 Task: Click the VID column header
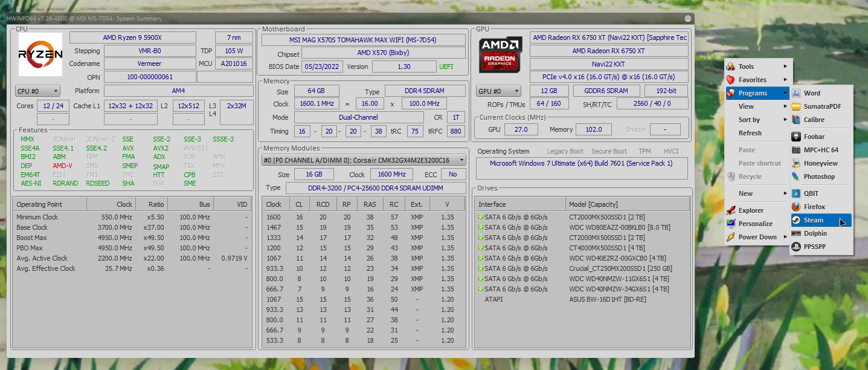coord(232,204)
